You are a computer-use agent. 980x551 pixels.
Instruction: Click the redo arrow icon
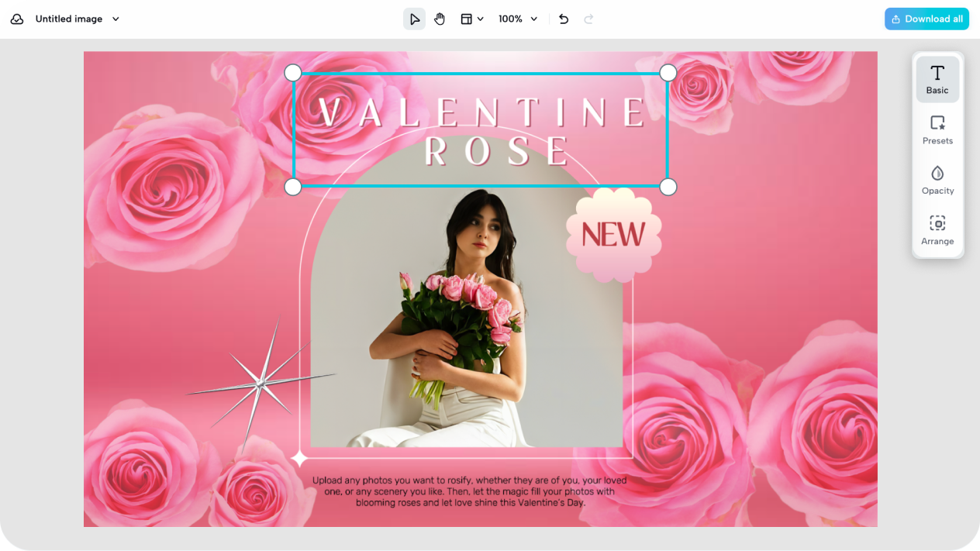tap(588, 19)
